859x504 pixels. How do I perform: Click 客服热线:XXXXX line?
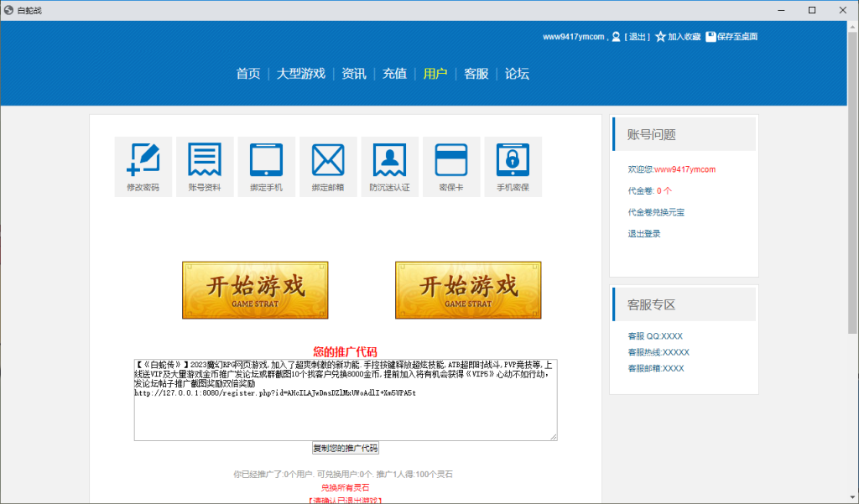(x=659, y=352)
